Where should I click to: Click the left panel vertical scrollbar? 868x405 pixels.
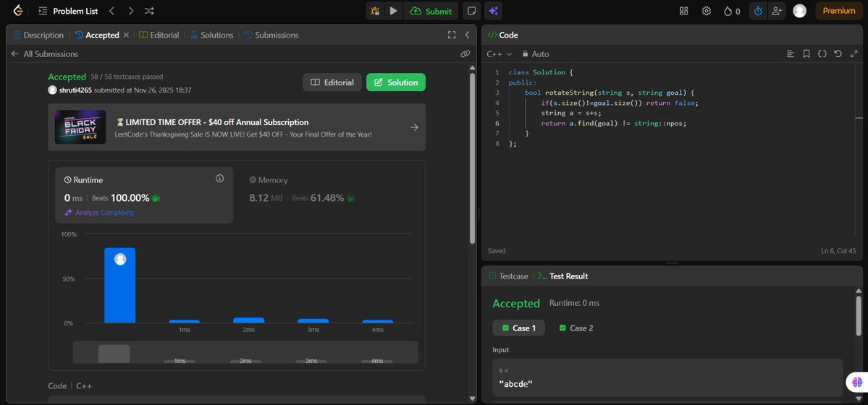point(472,158)
